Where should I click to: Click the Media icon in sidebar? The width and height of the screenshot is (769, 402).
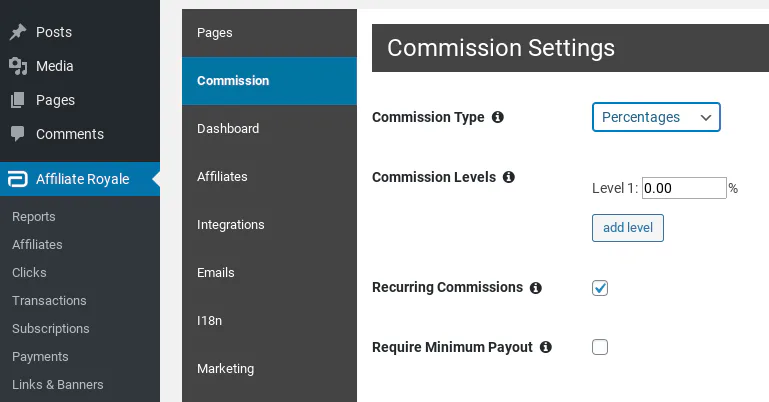click(x=18, y=66)
